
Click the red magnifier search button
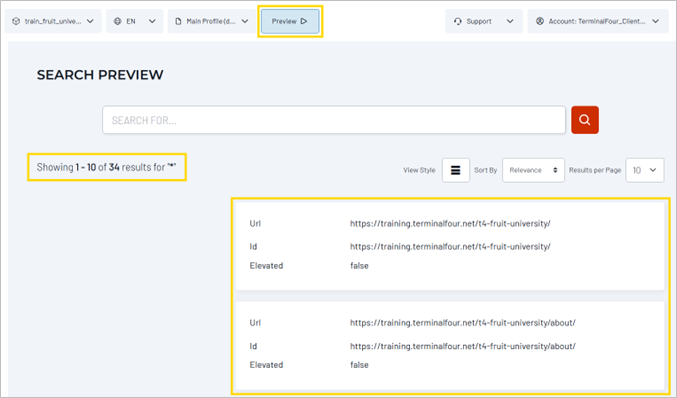point(585,120)
